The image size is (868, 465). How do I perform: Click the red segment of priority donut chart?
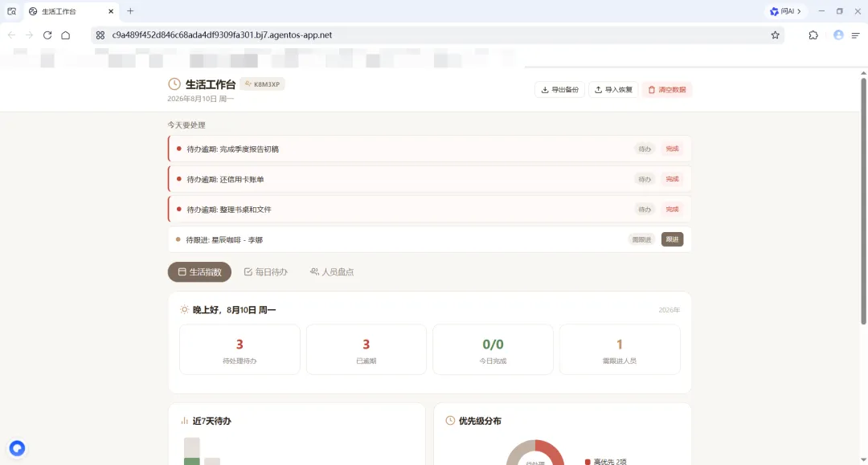click(552, 450)
